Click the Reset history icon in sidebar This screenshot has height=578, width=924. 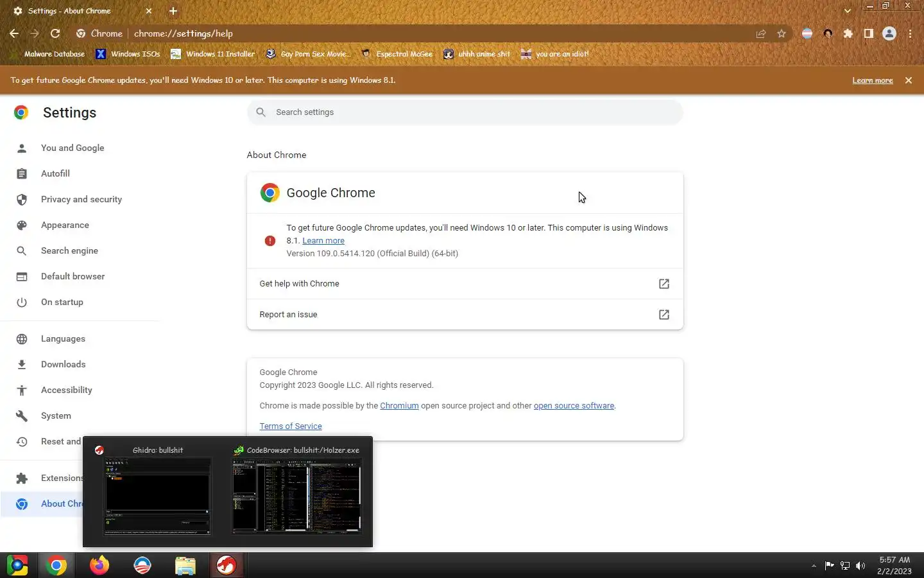tap(22, 441)
